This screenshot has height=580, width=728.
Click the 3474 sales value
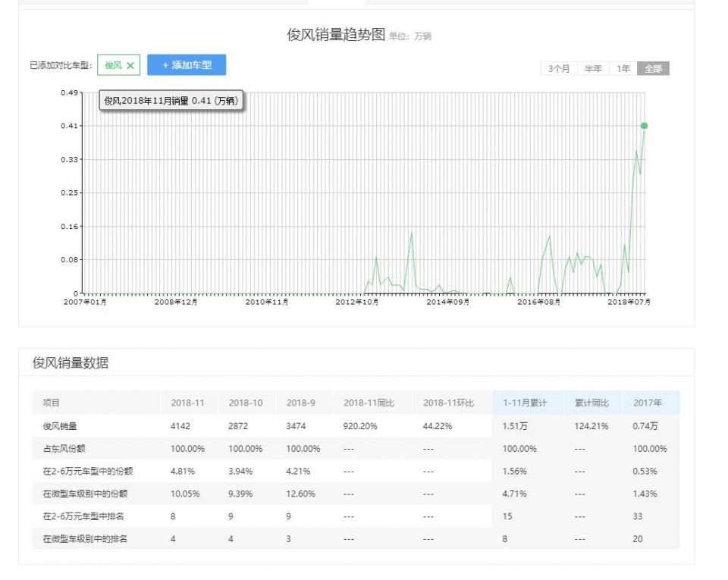click(x=296, y=426)
